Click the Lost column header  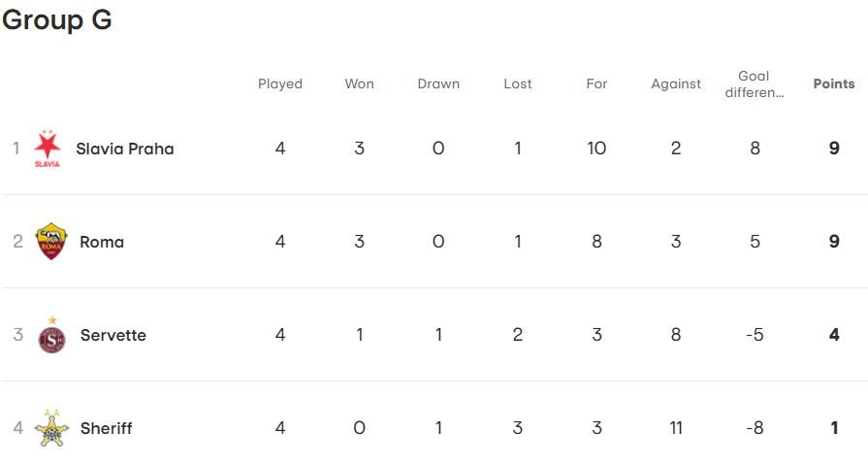coord(518,83)
